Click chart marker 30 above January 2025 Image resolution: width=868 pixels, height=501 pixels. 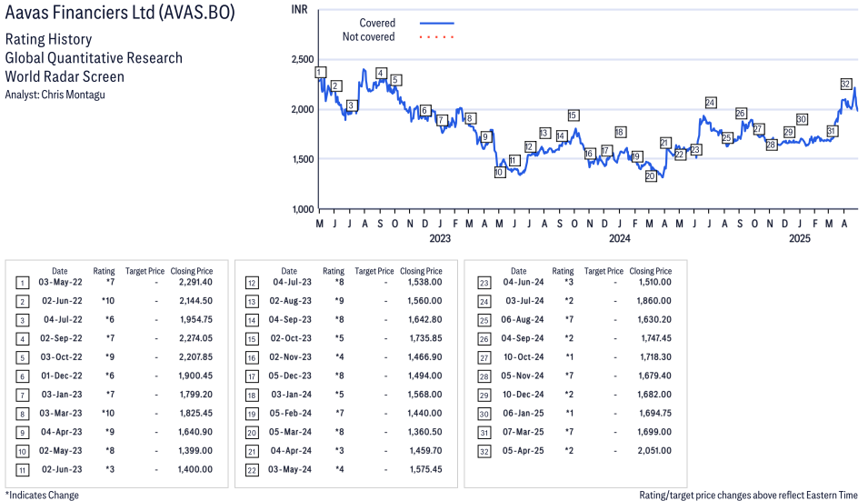click(x=802, y=119)
